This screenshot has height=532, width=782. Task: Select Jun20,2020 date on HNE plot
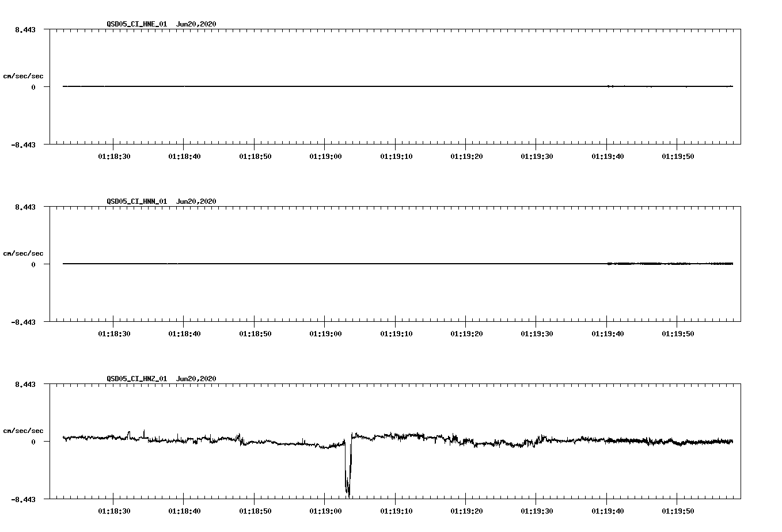tap(196, 24)
